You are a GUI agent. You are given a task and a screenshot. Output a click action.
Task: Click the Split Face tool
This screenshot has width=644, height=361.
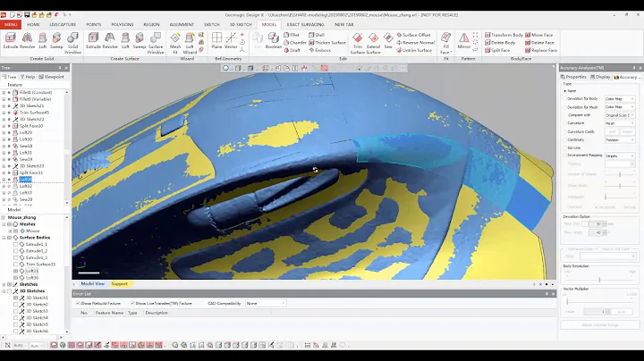click(497, 50)
